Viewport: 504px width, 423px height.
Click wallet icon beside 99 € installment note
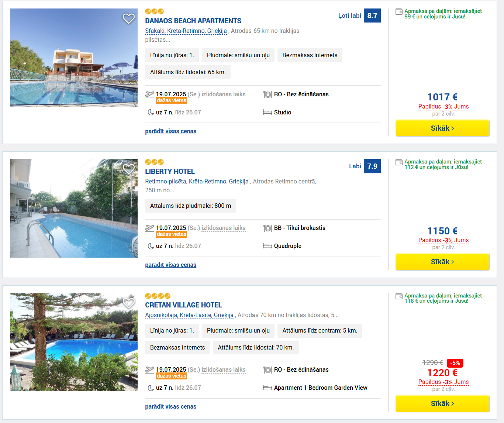coord(399,12)
